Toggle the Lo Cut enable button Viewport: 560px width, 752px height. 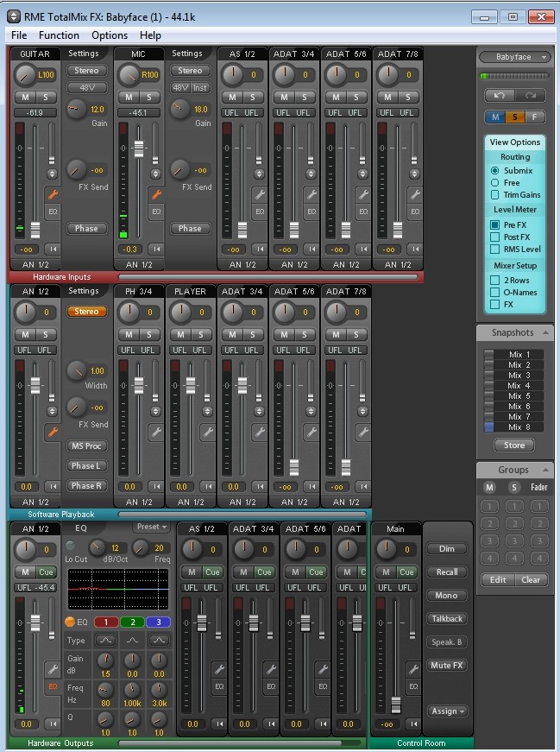(x=70, y=546)
